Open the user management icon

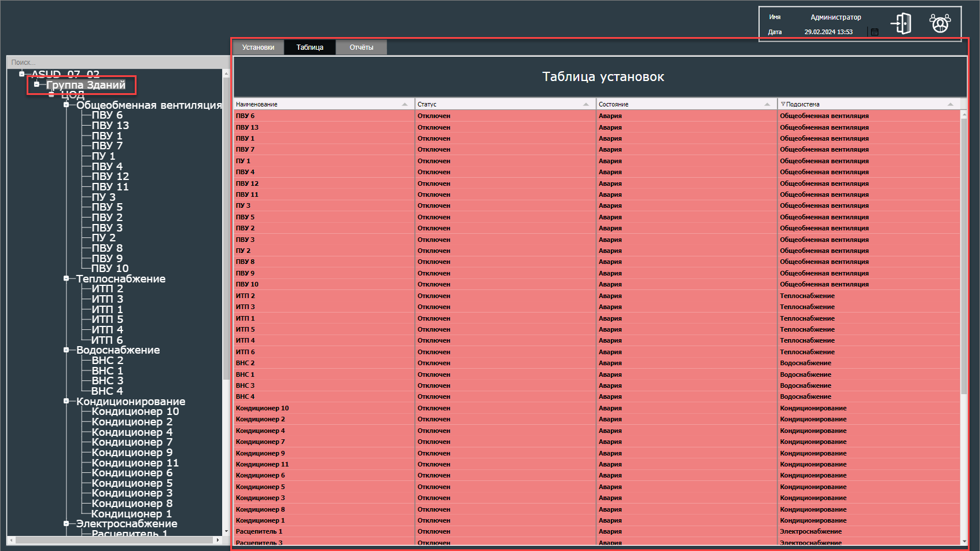click(940, 24)
